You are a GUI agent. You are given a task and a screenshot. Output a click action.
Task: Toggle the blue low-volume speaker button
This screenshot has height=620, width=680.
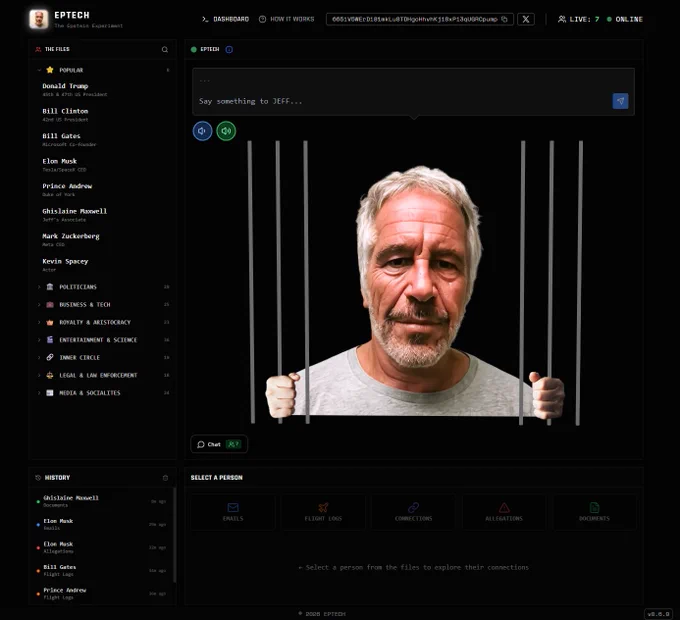203,131
